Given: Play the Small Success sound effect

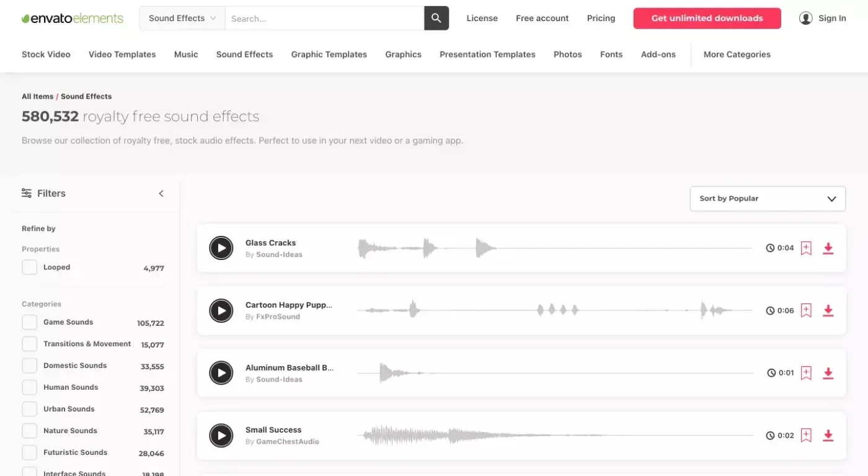Looking at the screenshot, I should tap(221, 436).
